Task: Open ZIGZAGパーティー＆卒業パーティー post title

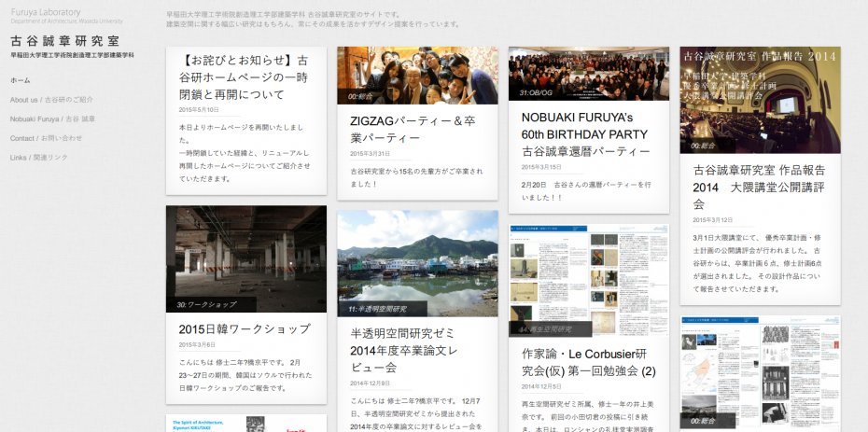Action: 413,129
